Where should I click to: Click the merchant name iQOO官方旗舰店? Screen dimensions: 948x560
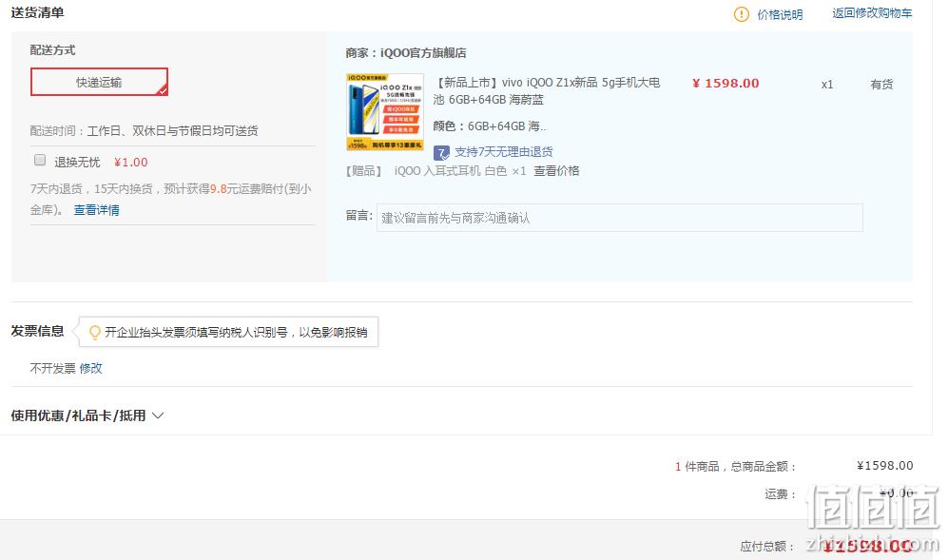pyautogui.click(x=423, y=53)
